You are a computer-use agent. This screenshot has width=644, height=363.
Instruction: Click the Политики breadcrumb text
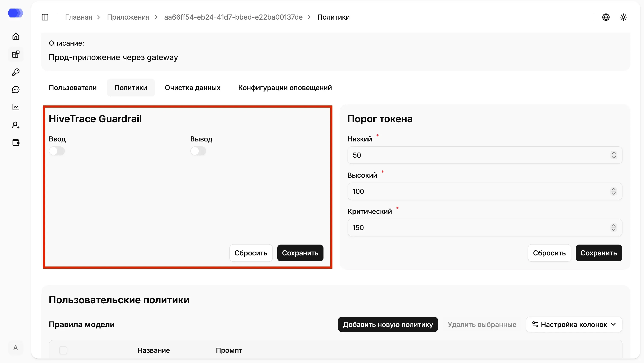333,17
